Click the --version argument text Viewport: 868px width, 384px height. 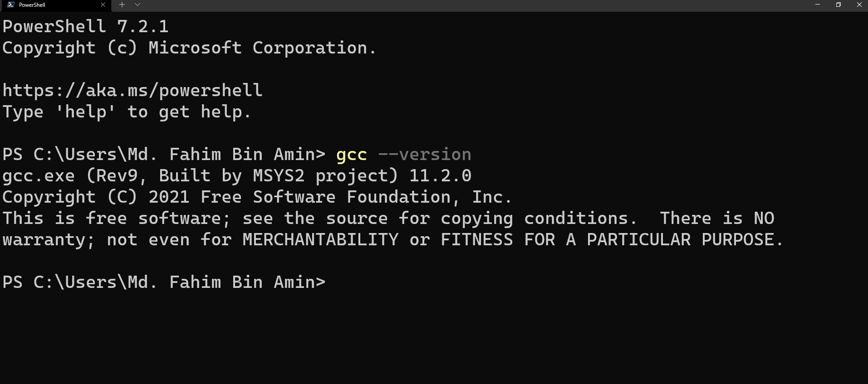click(425, 155)
